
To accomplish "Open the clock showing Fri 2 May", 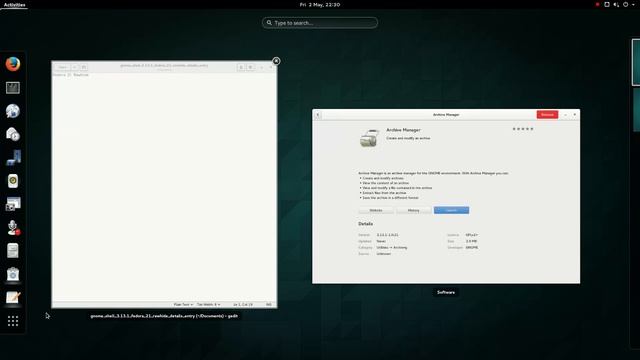I will point(320,4).
